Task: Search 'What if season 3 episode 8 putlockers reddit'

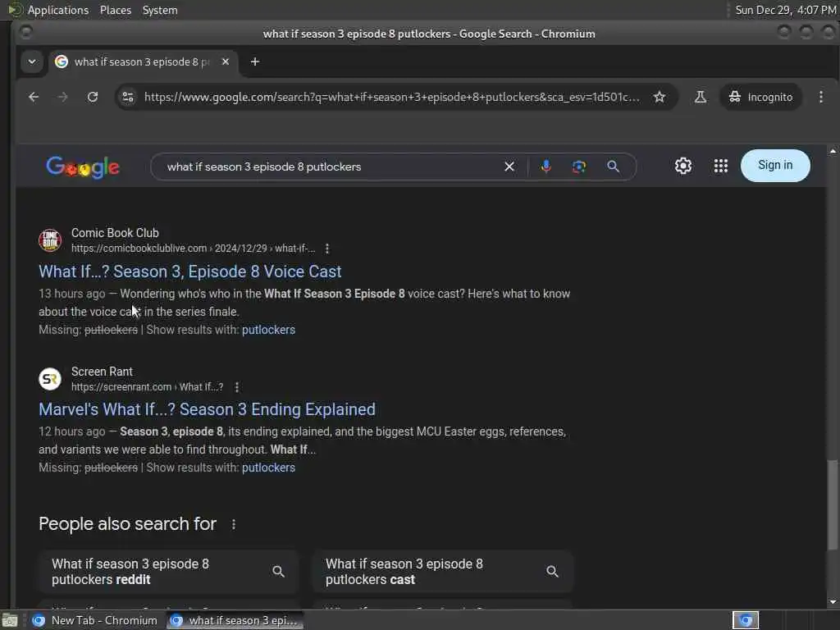Action: [x=168, y=572]
